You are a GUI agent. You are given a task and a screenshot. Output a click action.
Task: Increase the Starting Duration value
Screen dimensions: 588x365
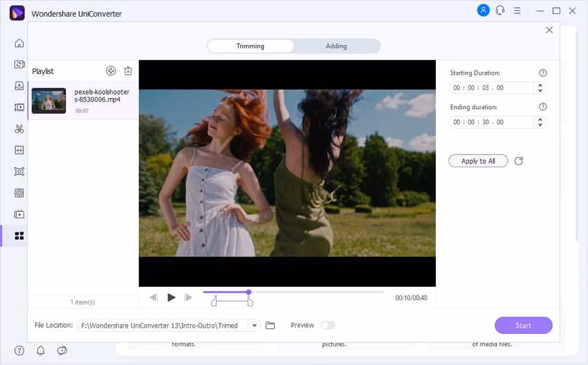540,85
